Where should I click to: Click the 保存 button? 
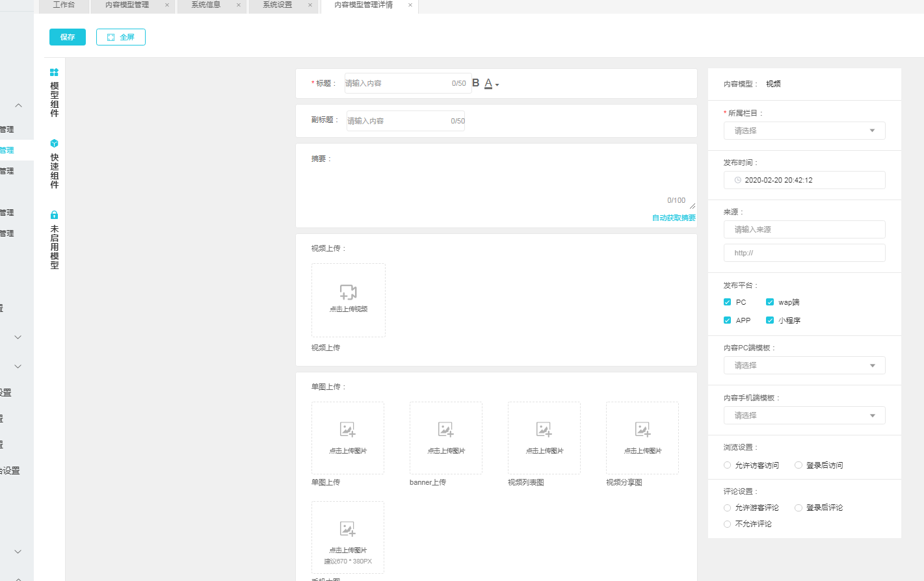68,37
